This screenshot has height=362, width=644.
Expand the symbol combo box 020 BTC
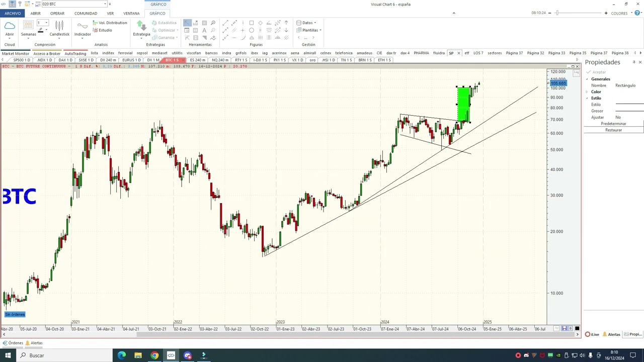point(105,4)
